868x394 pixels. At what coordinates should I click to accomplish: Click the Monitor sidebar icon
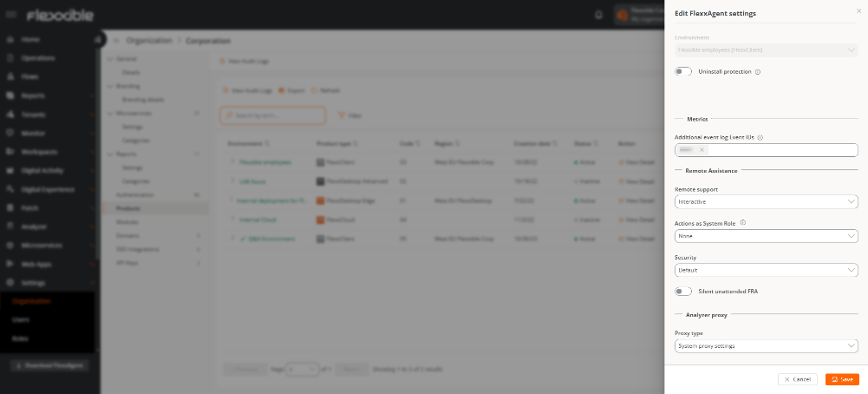click(x=10, y=133)
